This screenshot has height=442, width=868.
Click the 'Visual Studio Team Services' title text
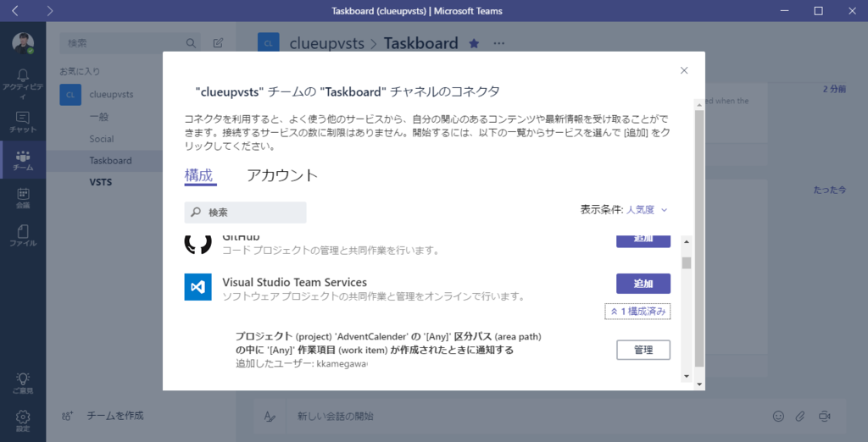(x=294, y=282)
